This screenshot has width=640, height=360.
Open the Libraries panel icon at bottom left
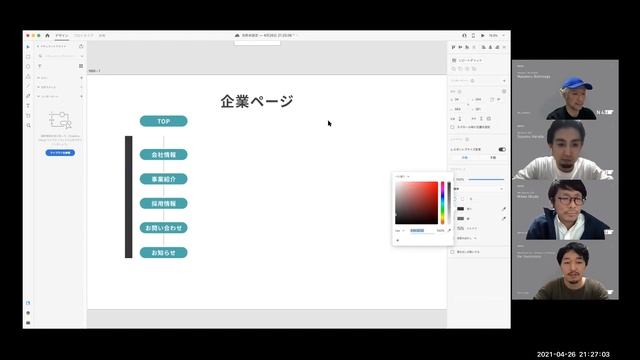28,303
